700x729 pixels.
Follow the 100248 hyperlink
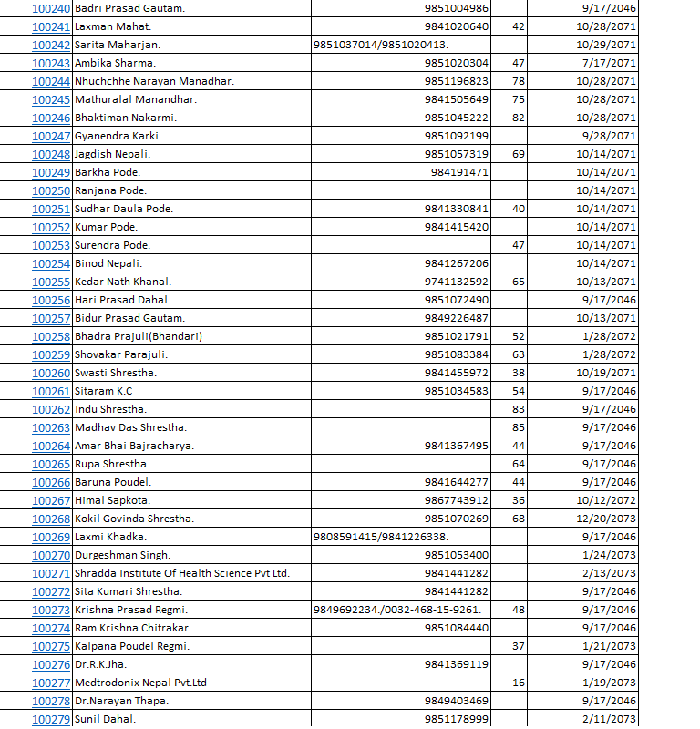[x=51, y=154]
